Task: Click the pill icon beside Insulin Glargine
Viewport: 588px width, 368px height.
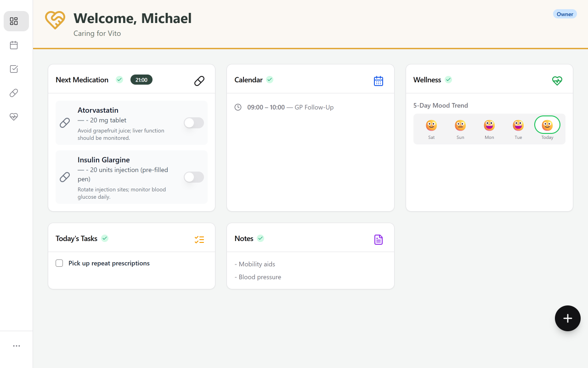Action: [x=65, y=177]
